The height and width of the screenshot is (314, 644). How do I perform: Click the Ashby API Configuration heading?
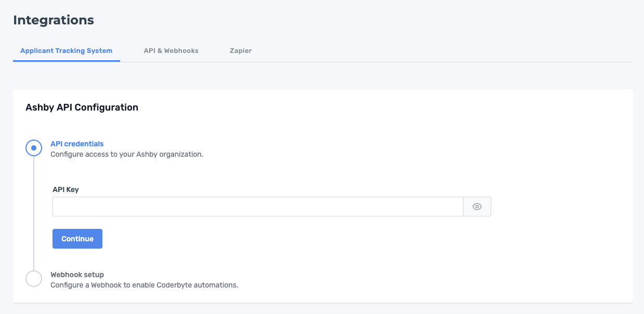tap(82, 107)
